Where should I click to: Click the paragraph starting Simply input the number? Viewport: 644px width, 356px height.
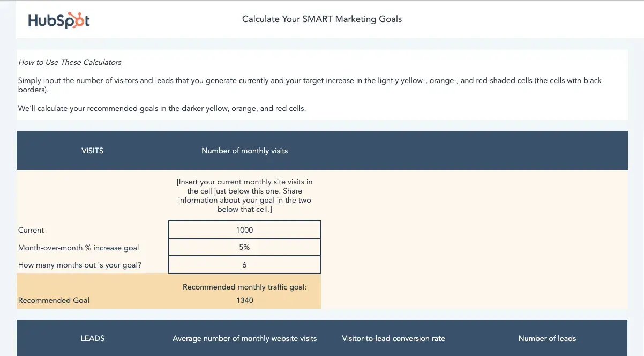click(x=310, y=85)
